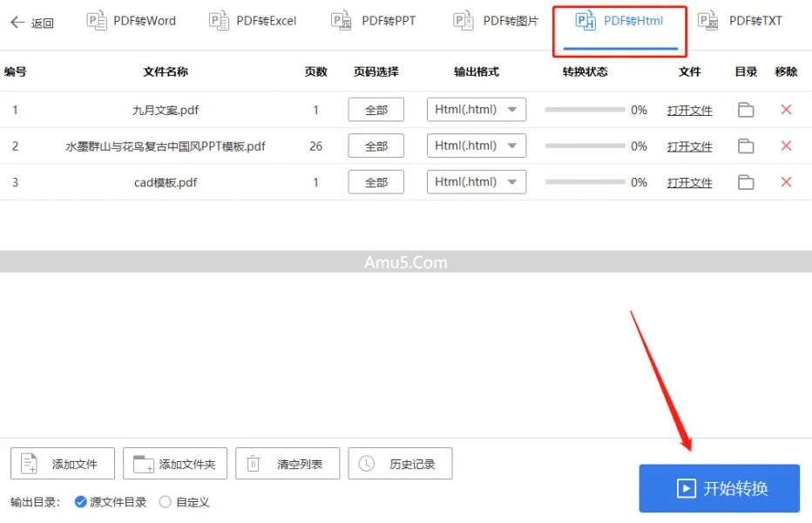Delete the 水墨群山 PPT template from the list
Screen dimensions: 812x523
tap(786, 146)
